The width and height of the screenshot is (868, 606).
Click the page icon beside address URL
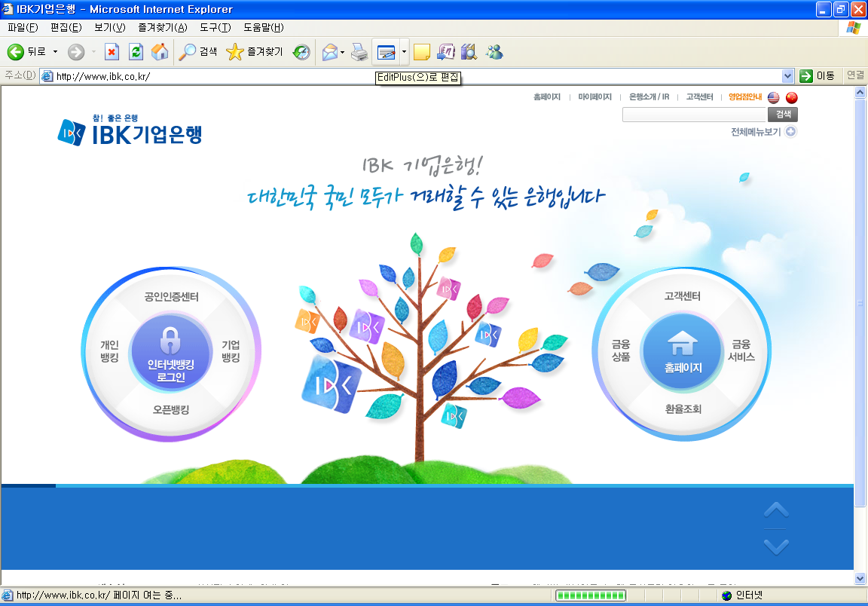[x=47, y=76]
